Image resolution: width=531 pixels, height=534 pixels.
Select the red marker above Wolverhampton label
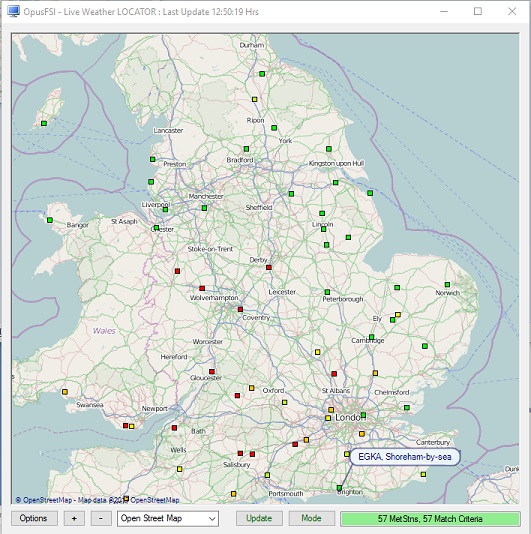[x=202, y=288]
